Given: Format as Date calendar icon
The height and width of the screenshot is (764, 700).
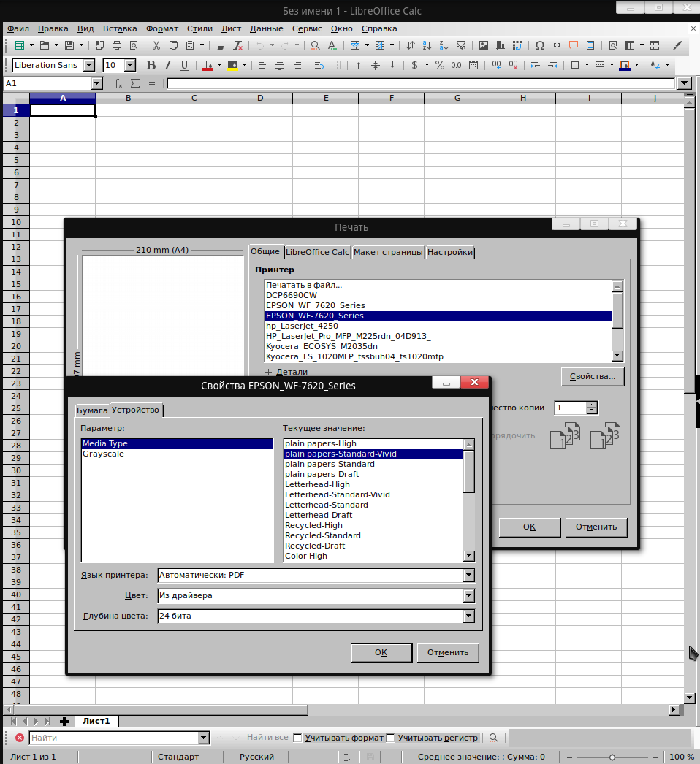Looking at the screenshot, I should click(x=473, y=65).
